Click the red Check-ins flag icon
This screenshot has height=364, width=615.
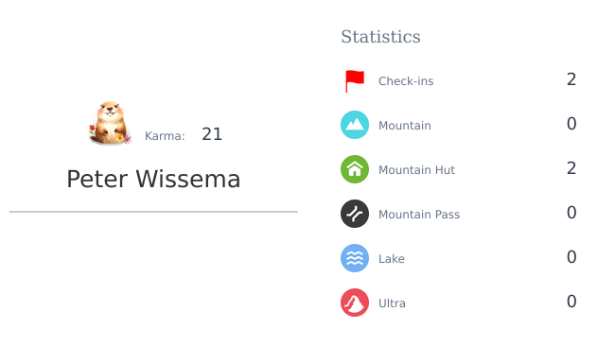355,81
